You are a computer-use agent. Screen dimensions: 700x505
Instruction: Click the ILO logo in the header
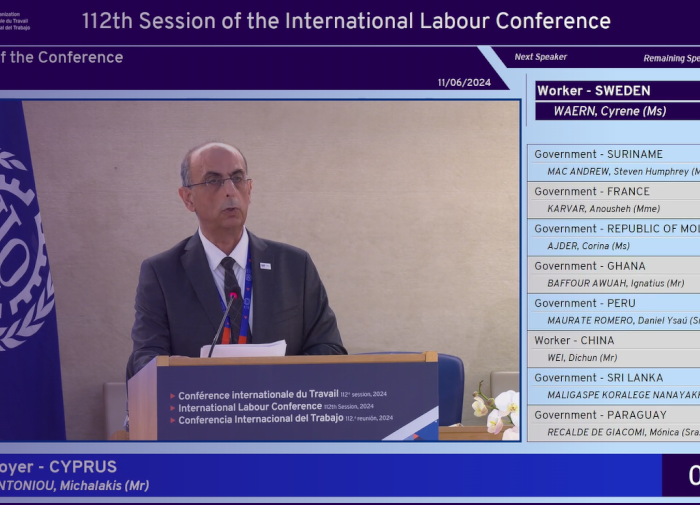pyautogui.click(x=15, y=21)
